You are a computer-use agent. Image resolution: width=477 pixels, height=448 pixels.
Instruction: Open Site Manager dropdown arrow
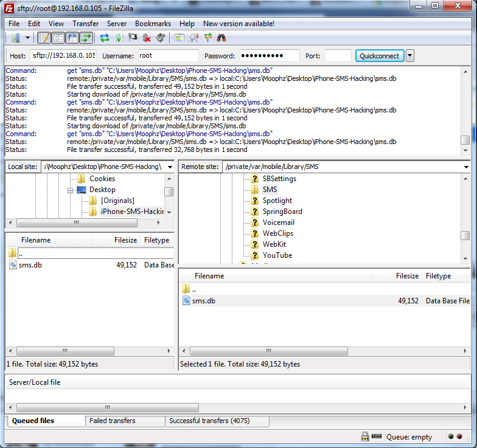pyautogui.click(x=28, y=38)
